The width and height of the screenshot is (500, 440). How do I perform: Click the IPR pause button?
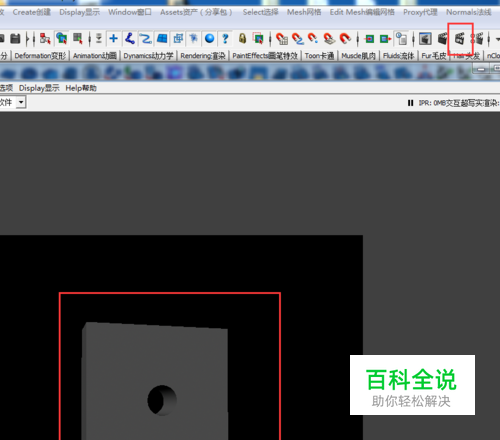tap(410, 103)
